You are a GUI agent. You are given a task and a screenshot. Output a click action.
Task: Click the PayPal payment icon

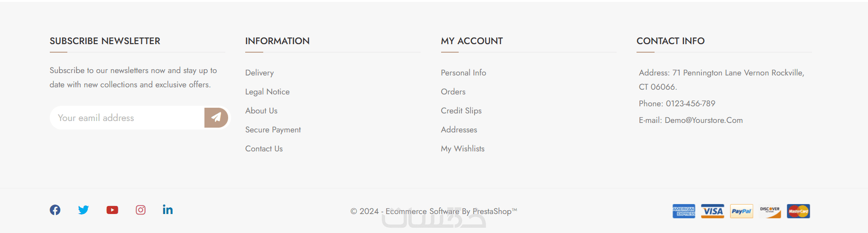click(x=741, y=211)
